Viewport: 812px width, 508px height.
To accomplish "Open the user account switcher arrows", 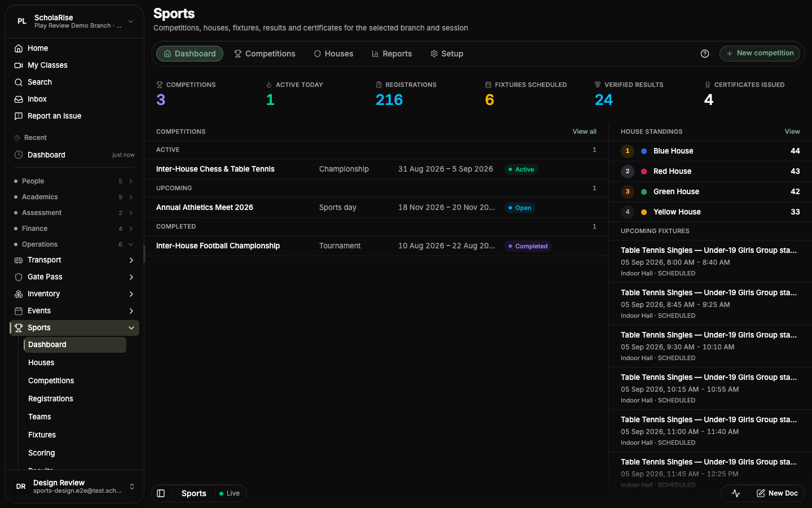I will (x=132, y=486).
